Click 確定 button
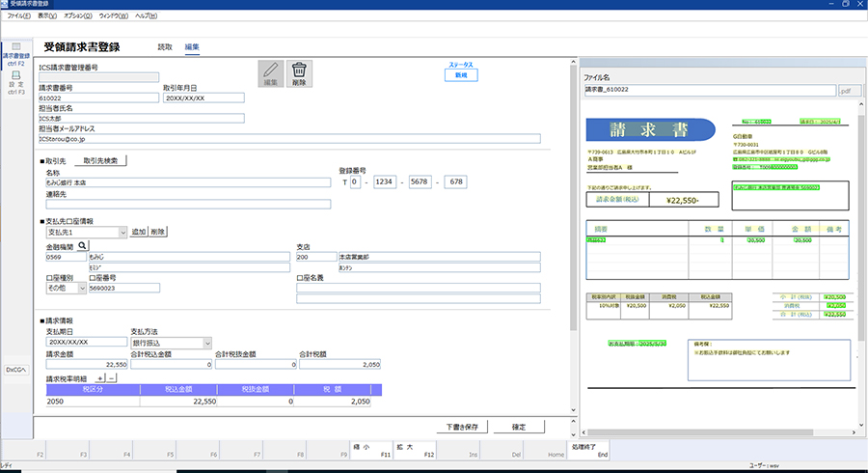 click(519, 427)
